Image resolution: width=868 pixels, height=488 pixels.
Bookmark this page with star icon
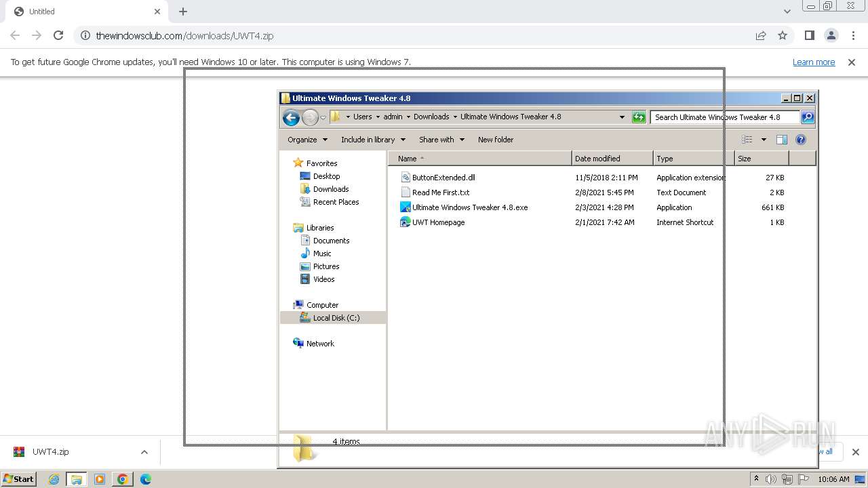point(783,35)
